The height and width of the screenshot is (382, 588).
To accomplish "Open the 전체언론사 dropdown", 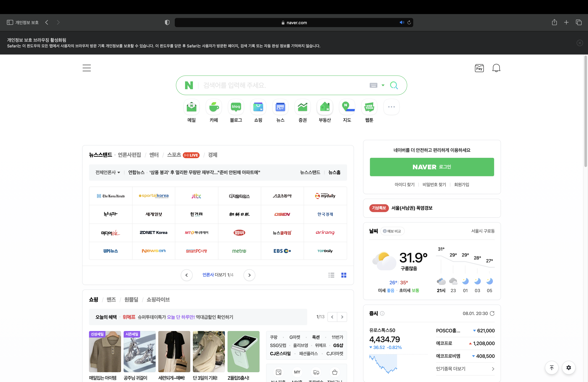I will [x=108, y=172].
